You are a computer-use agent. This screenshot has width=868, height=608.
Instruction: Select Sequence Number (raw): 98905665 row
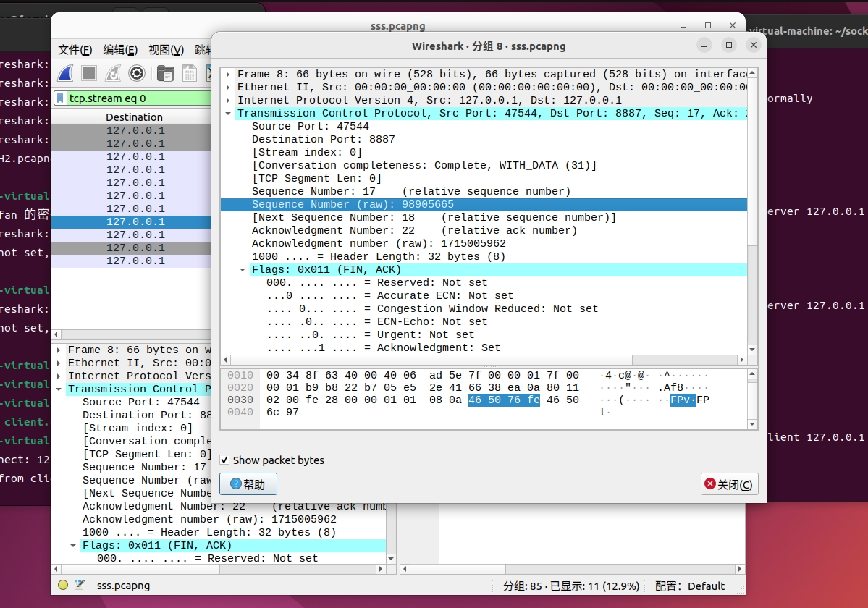click(x=484, y=205)
